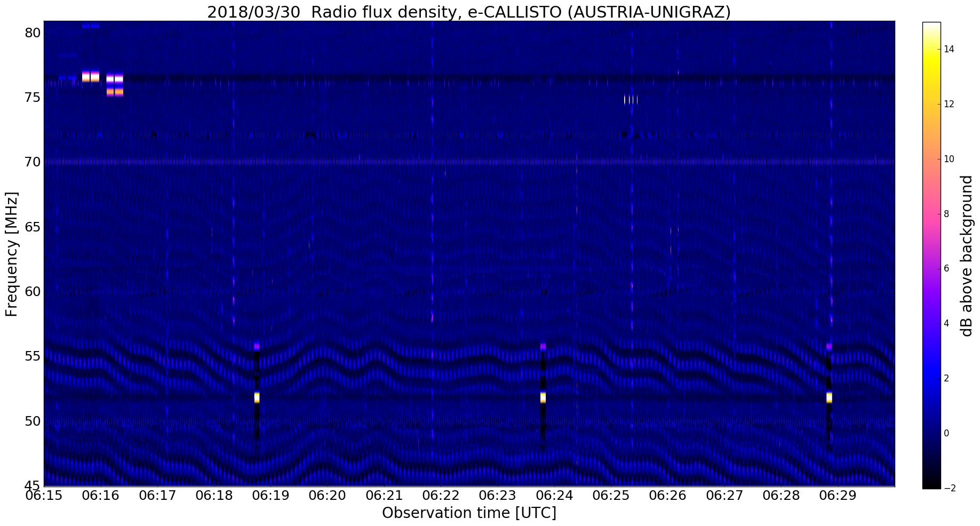Image resolution: width=980 pixels, height=526 pixels.
Task: Click the 45 MHz frequency tick label
Action: pyautogui.click(x=33, y=485)
